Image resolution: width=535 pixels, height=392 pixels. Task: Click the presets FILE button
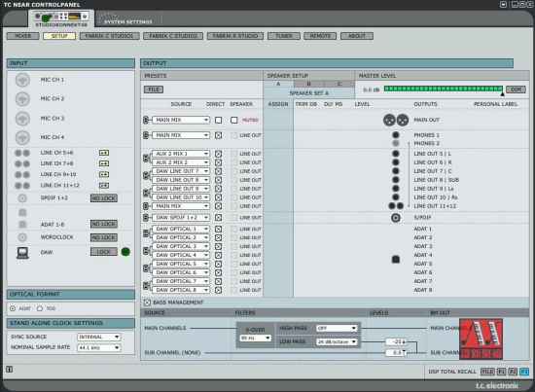click(x=154, y=89)
